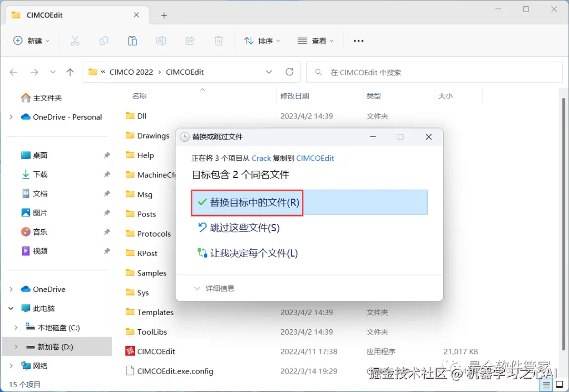Viewport: 569px width, 392px height.
Task: Click the CIMCOEdit window tab
Action: click(x=76, y=15)
